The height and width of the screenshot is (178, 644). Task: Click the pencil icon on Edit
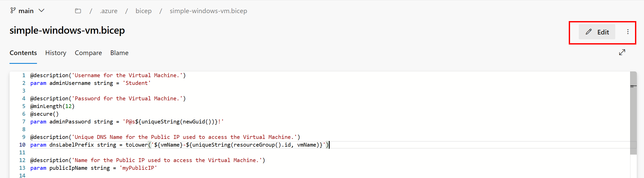coord(589,32)
